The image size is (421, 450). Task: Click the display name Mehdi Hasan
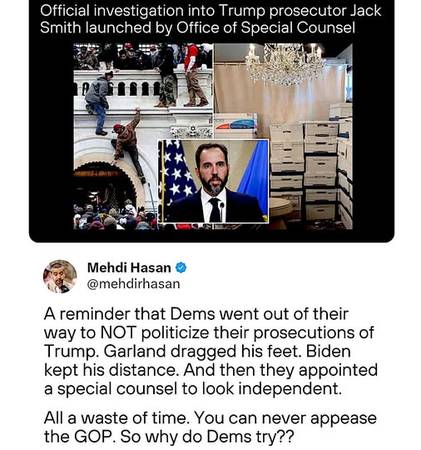point(129,267)
